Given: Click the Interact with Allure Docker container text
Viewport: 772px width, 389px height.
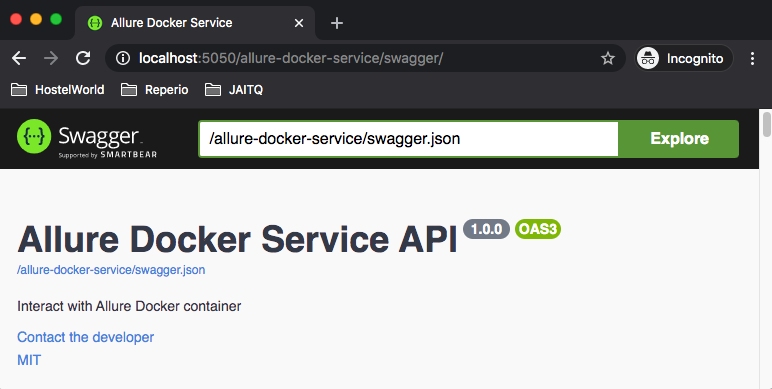Looking at the screenshot, I should (129, 306).
